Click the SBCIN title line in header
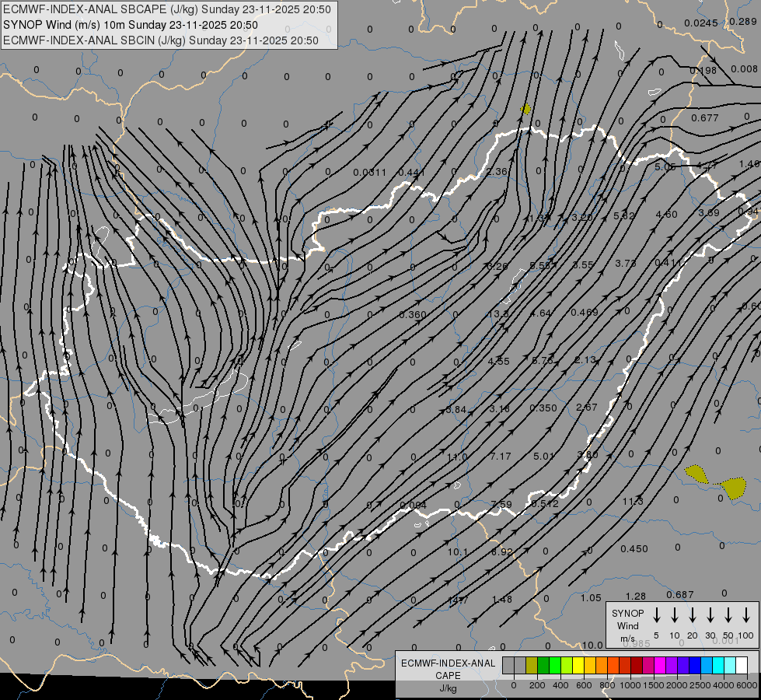 (x=161, y=40)
